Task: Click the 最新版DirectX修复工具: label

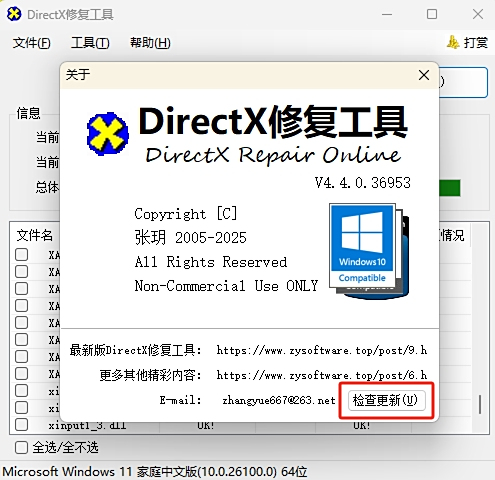Action: pyautogui.click(x=136, y=350)
